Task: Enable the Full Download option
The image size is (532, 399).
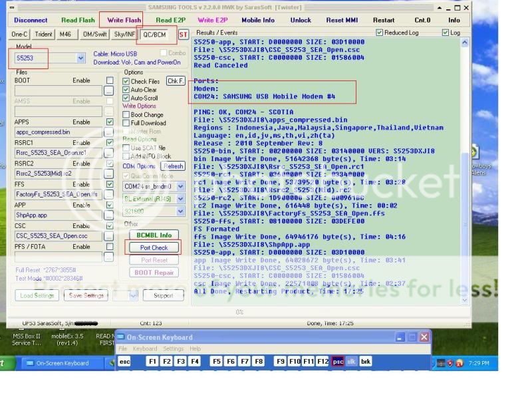Action: [126, 123]
